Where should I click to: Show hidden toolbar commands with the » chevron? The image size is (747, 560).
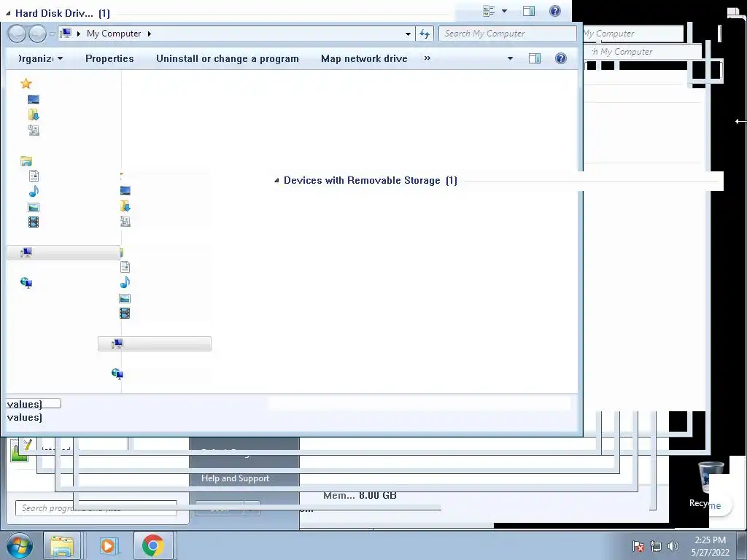click(427, 58)
